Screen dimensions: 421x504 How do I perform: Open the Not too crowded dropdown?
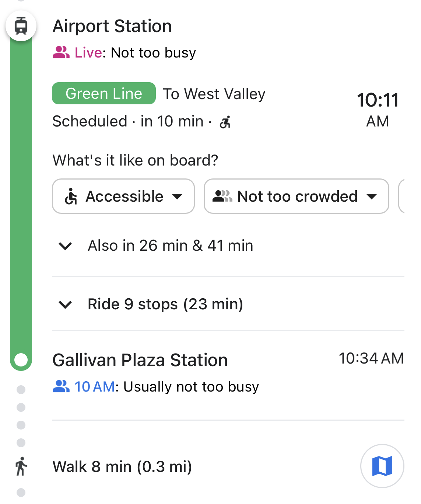coord(297,196)
